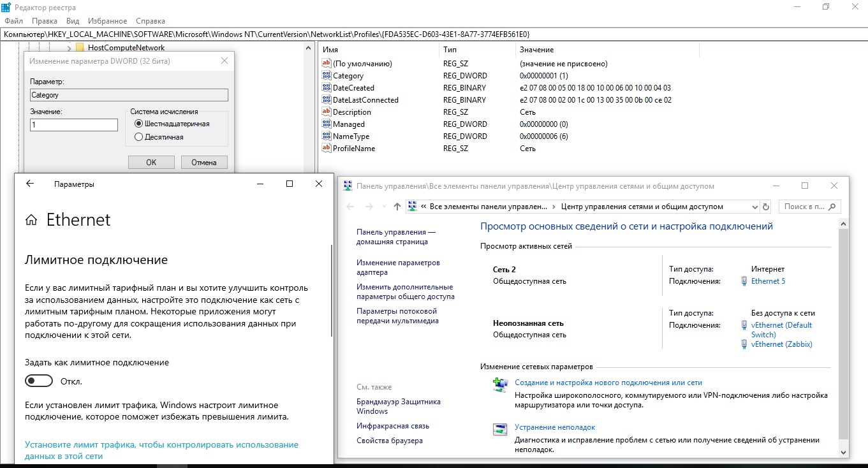Click the DateLastConnected value icon
Image resolution: width=868 pixels, height=468 pixels.
[327, 100]
